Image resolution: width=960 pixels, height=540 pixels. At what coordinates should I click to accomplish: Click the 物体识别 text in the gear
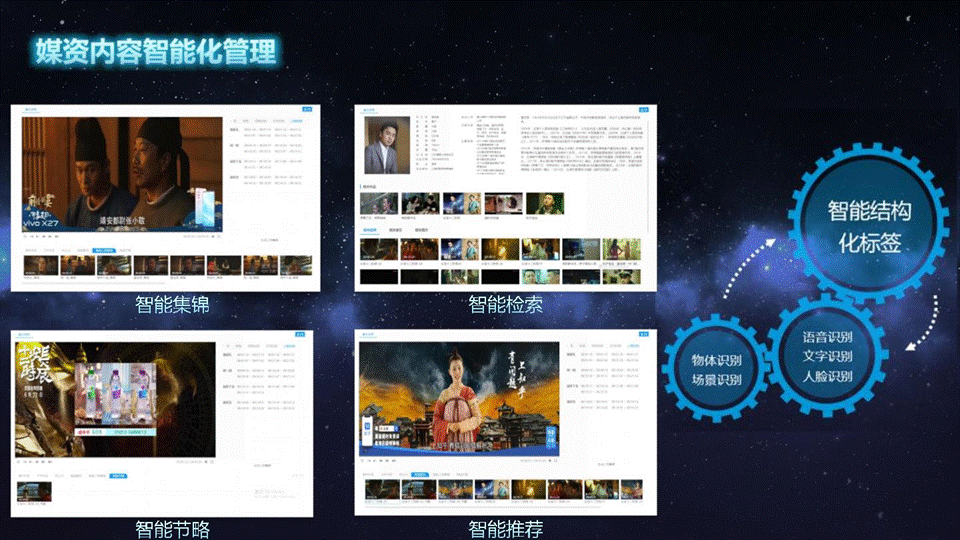(x=716, y=360)
